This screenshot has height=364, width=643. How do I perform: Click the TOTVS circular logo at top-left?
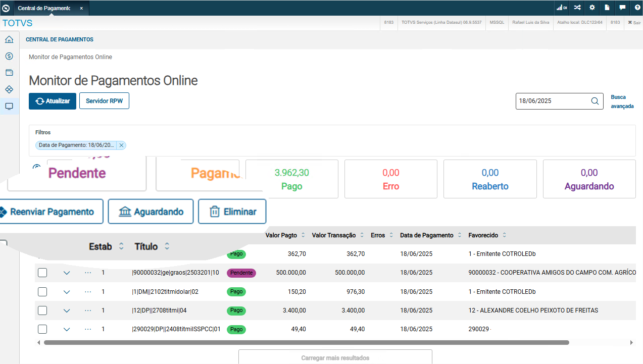pos(6,8)
